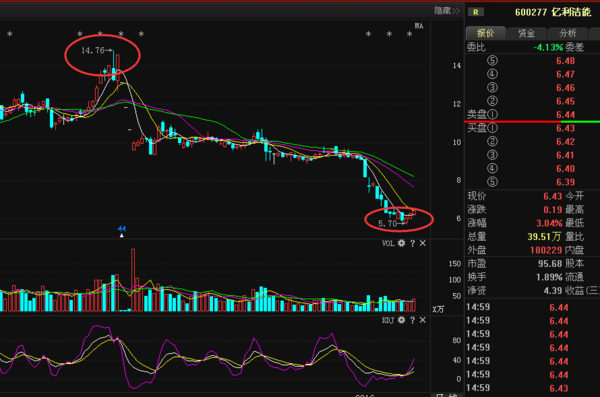Open the VOL indicator settings gear

click(x=401, y=243)
